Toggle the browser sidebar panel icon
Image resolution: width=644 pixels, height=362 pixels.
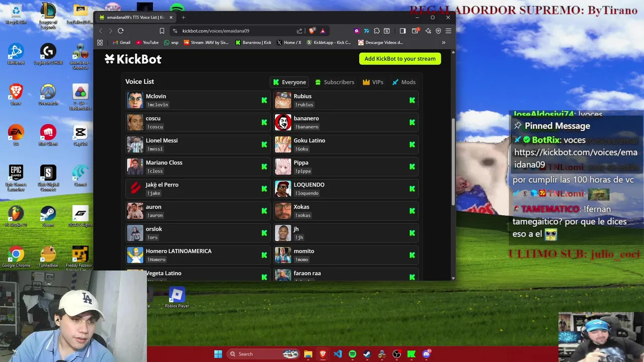coord(403,31)
